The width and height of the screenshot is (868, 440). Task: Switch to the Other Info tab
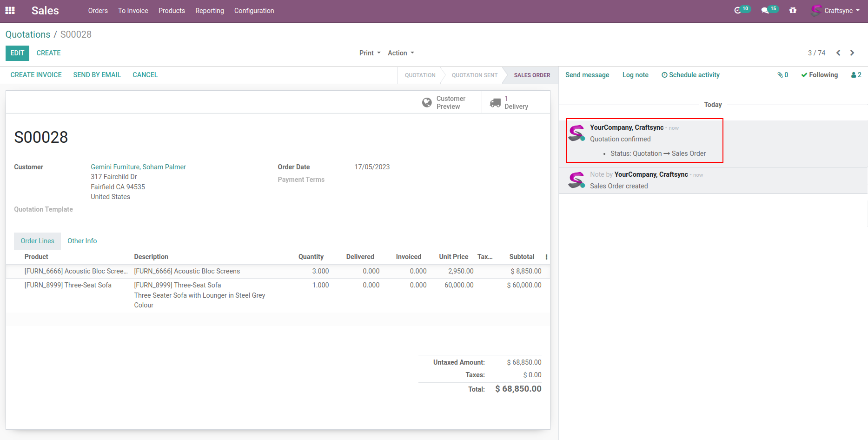click(x=82, y=241)
